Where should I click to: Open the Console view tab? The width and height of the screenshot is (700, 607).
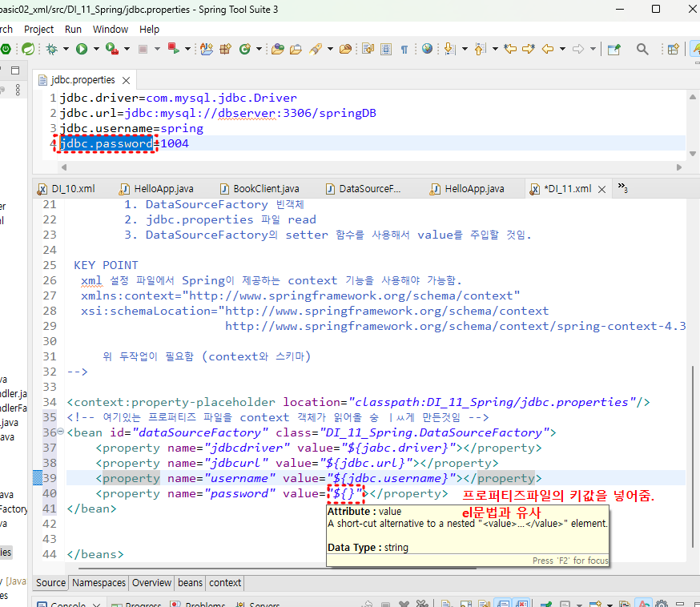point(68,604)
